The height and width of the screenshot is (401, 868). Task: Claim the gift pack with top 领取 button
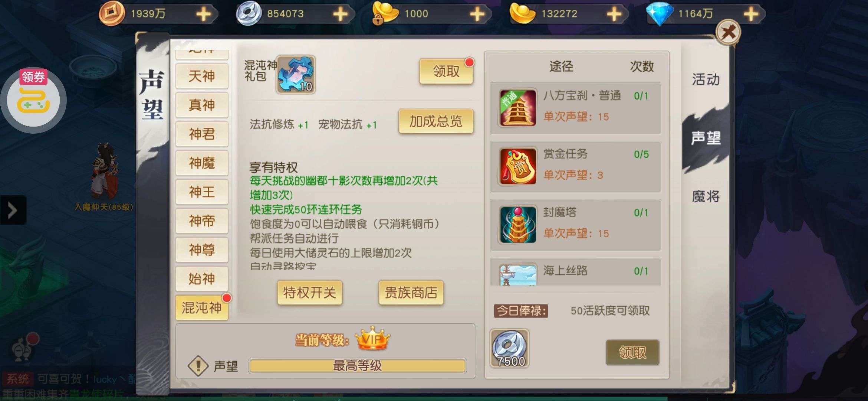tap(446, 71)
